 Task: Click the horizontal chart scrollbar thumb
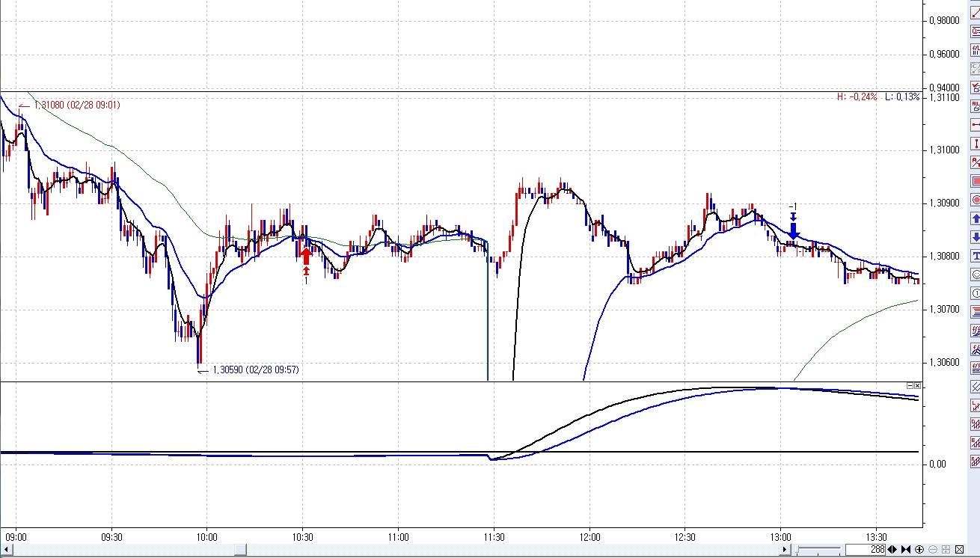coord(240,550)
